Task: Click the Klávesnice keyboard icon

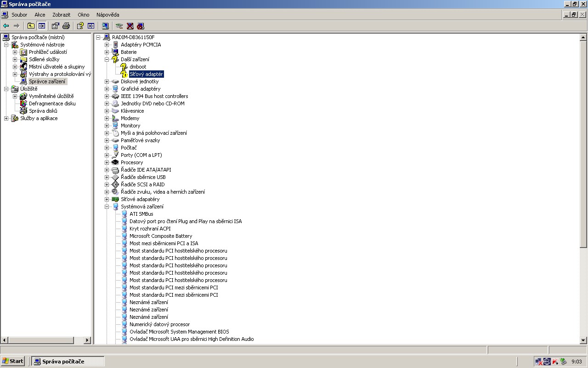Action: click(x=115, y=111)
